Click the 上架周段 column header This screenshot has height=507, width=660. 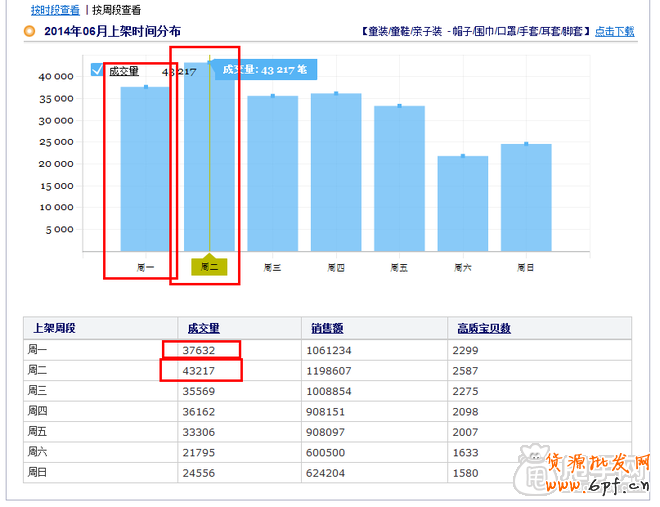click(56, 328)
